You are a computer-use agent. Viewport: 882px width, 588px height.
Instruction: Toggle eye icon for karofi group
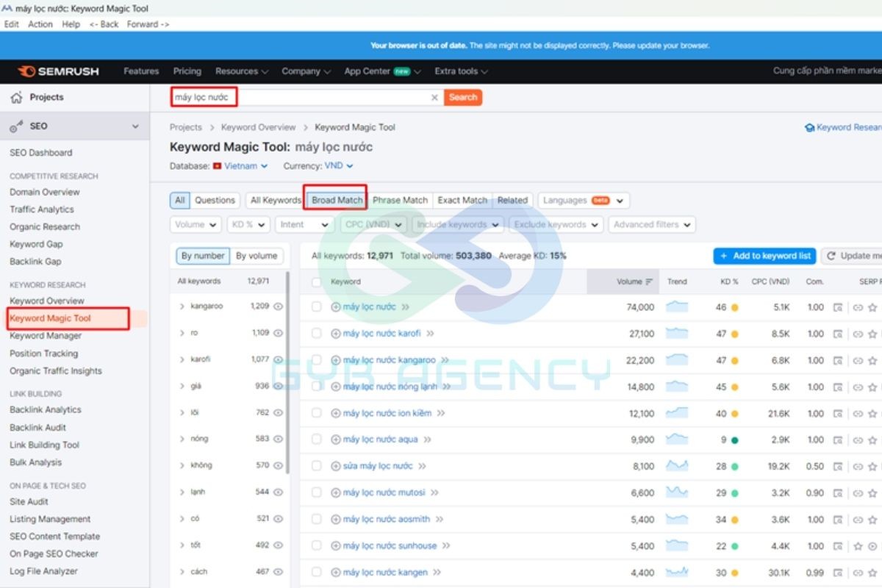click(x=278, y=359)
